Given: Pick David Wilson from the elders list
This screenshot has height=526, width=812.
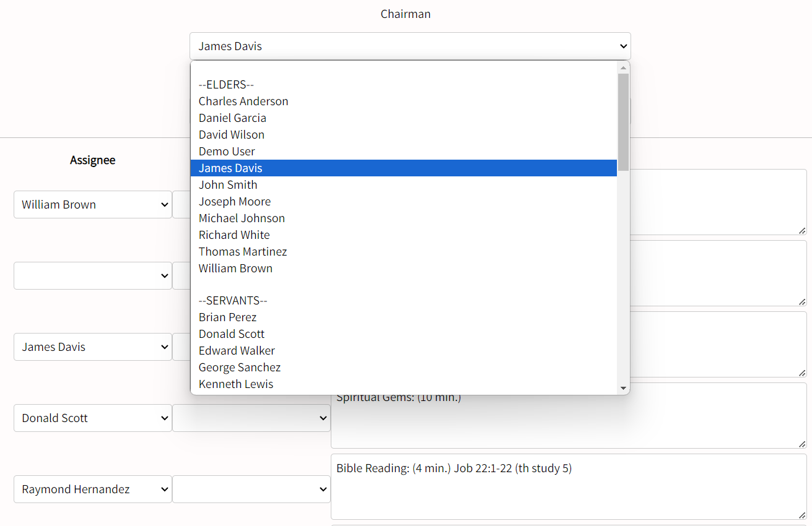Looking at the screenshot, I should tap(404, 135).
